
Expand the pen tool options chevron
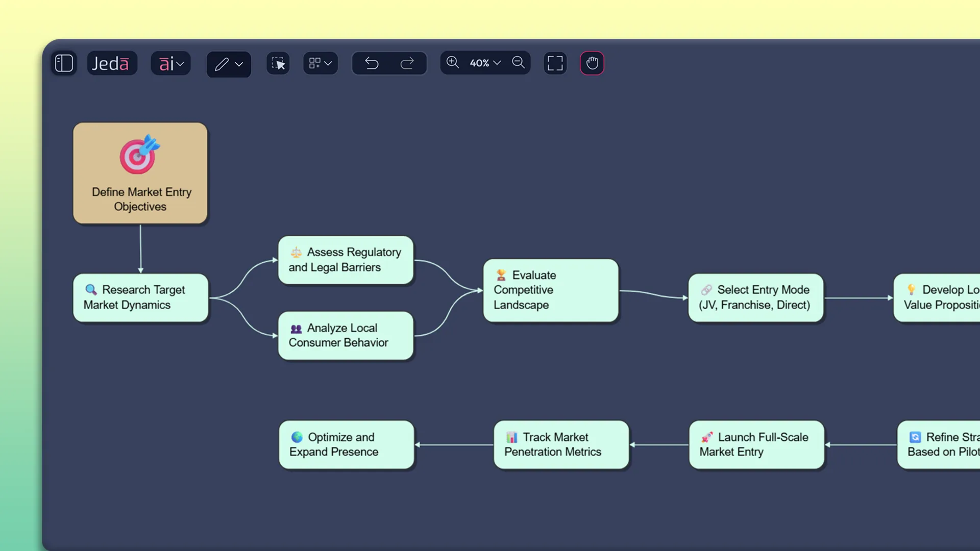pyautogui.click(x=238, y=65)
